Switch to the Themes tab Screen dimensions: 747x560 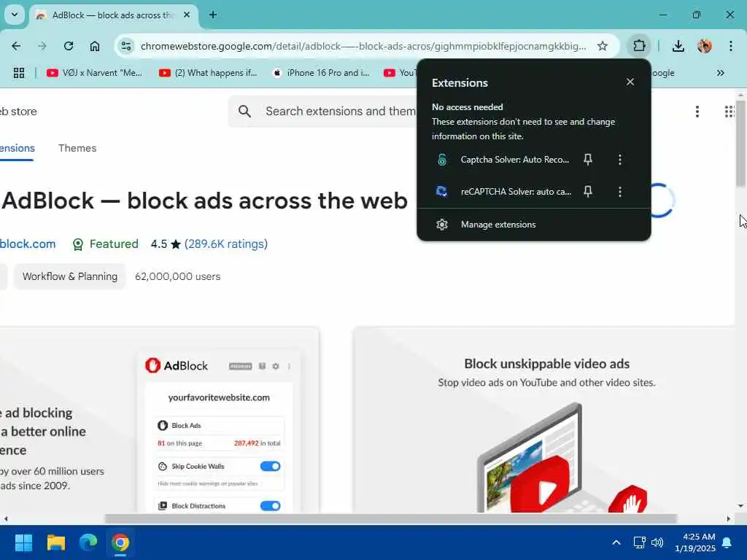pyautogui.click(x=77, y=148)
